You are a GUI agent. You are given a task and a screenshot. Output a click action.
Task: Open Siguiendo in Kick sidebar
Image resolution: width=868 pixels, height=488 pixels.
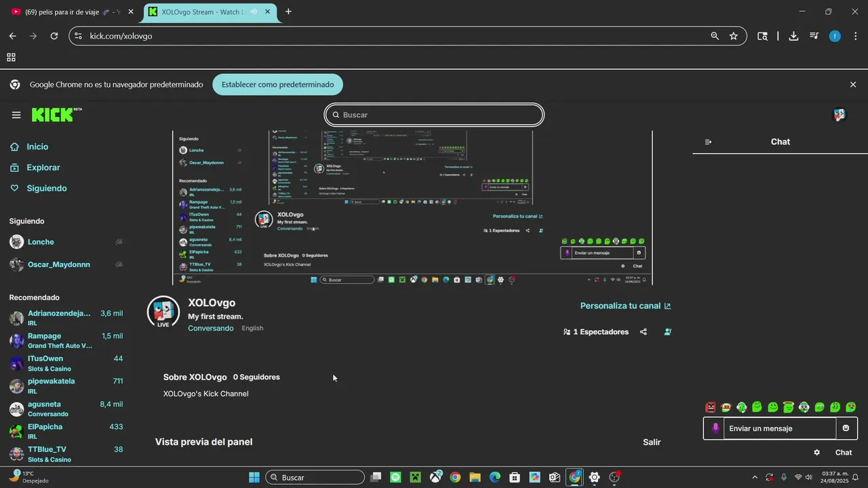46,188
